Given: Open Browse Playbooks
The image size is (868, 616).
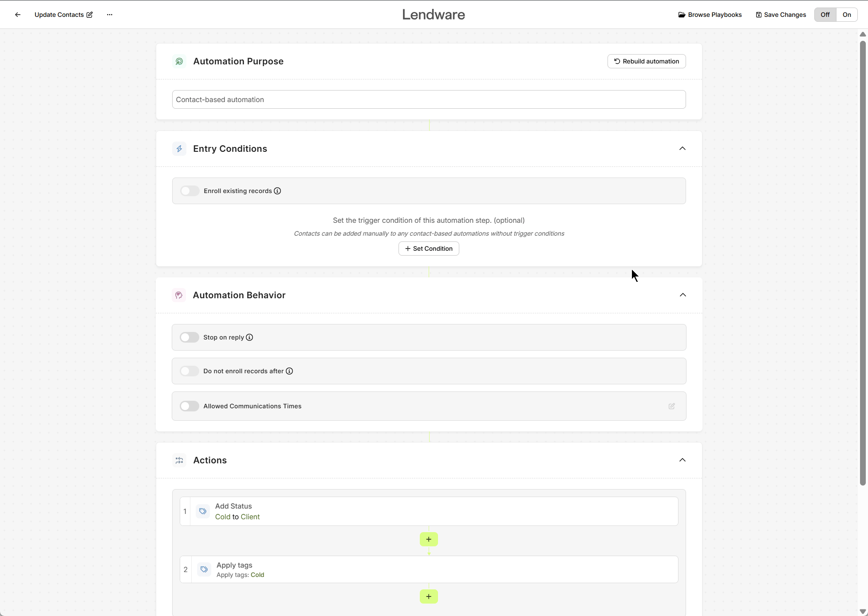Looking at the screenshot, I should click(709, 14).
